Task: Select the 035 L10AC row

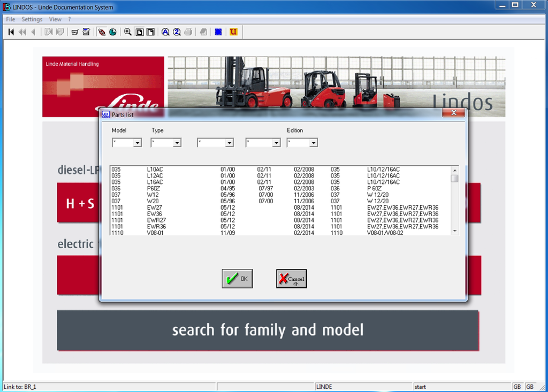Action: (280, 170)
